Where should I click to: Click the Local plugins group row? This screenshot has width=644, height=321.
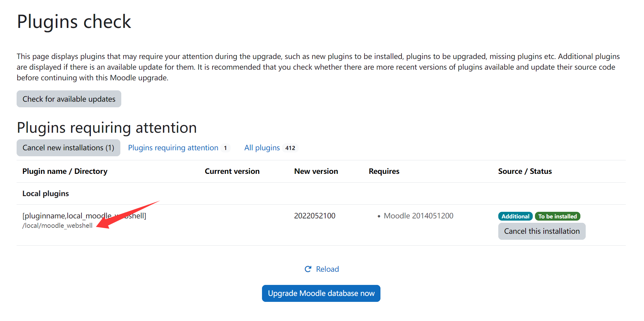coord(46,194)
